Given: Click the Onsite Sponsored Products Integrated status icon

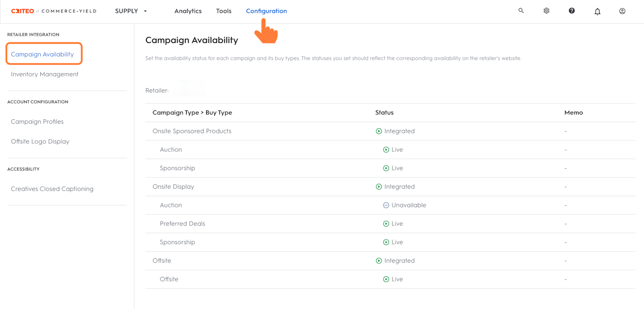Looking at the screenshot, I should 379,131.
